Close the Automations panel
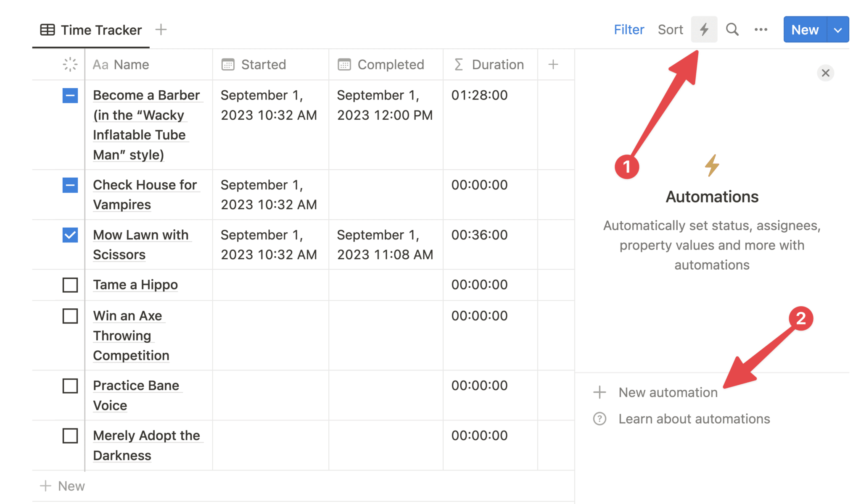 [825, 73]
